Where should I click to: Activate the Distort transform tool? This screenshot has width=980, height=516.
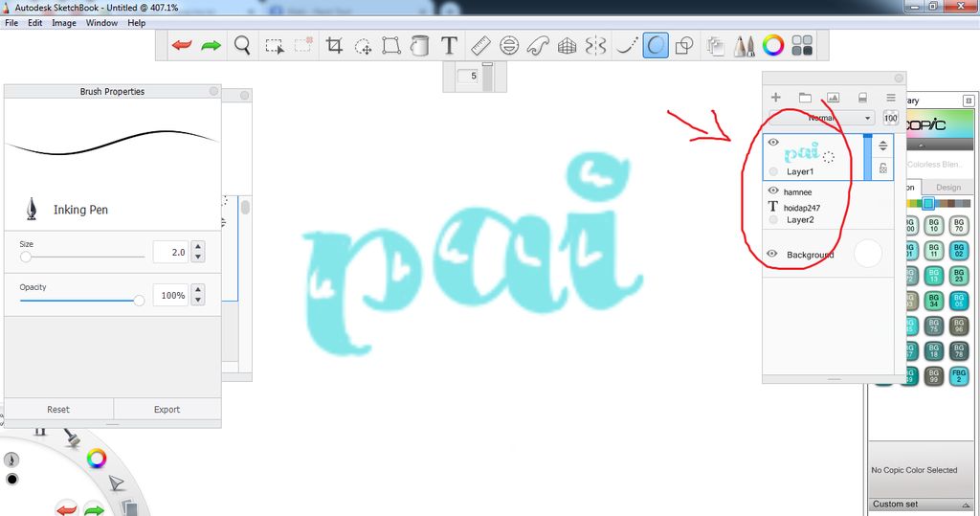click(x=391, y=46)
